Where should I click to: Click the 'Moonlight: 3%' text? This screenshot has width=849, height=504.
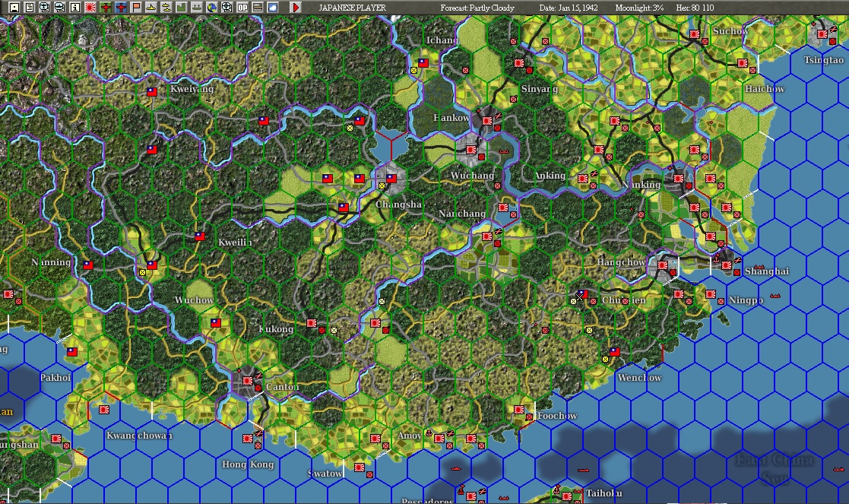[x=639, y=8]
